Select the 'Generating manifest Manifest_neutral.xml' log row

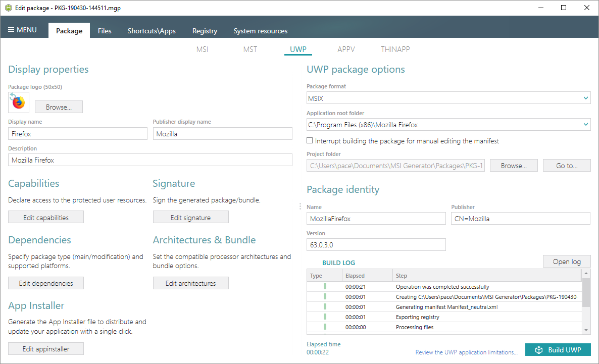click(444, 307)
